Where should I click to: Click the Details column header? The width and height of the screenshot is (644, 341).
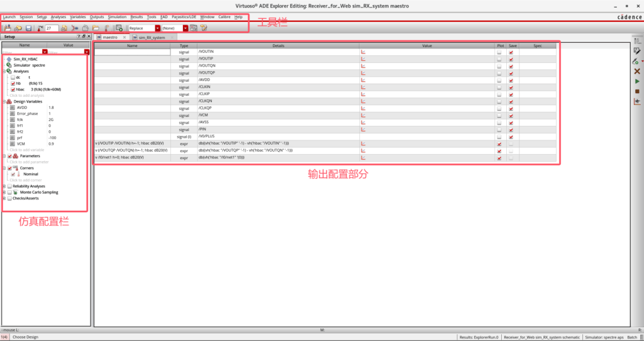279,45
